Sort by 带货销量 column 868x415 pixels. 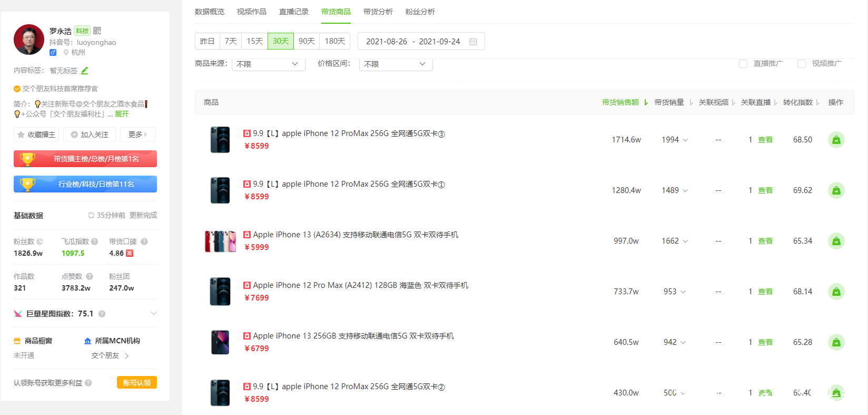point(674,102)
